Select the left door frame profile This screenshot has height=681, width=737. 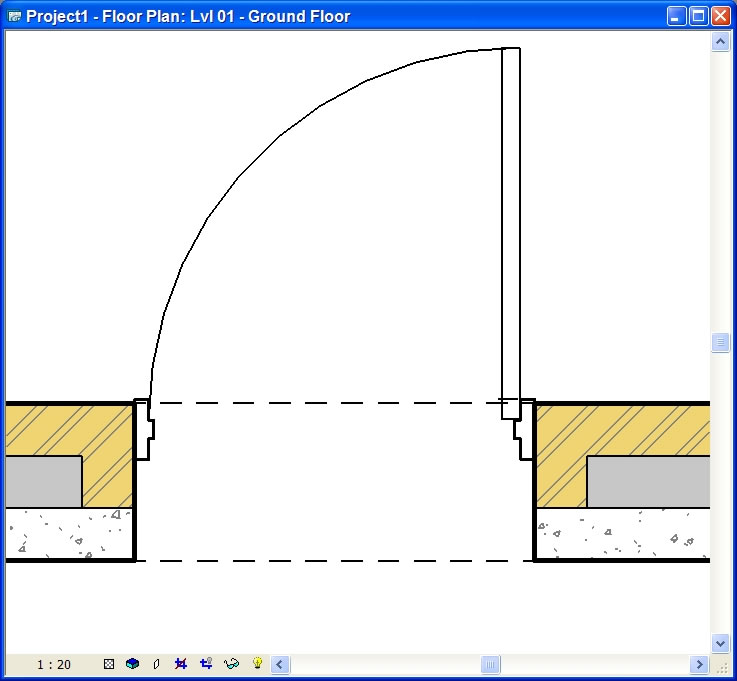[x=144, y=429]
